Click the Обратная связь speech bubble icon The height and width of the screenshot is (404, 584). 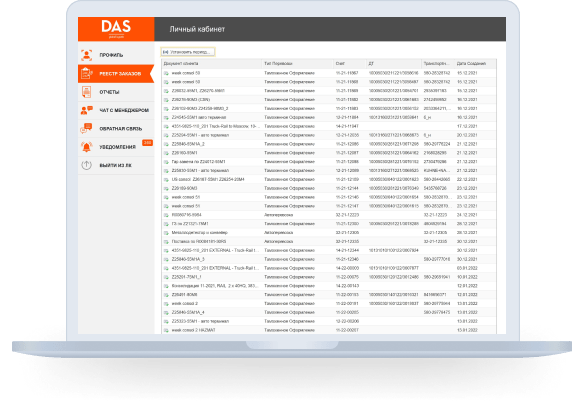(86, 128)
